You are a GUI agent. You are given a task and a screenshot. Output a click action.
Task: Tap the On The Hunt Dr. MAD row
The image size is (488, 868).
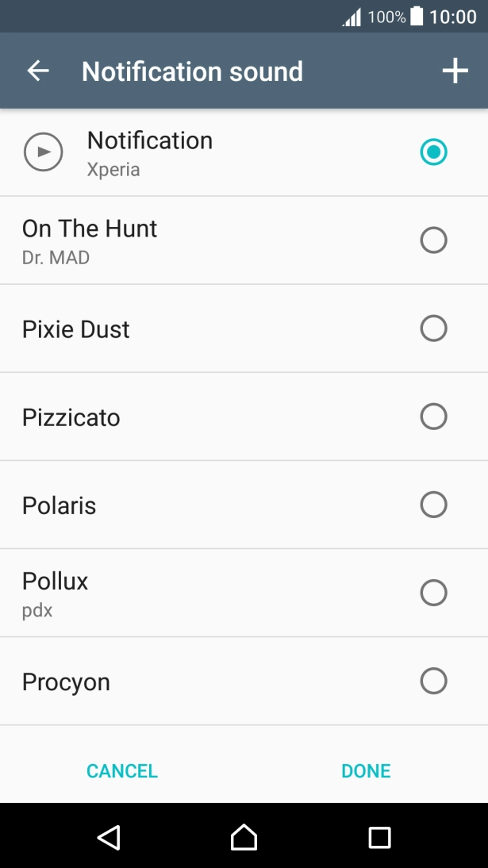(198, 240)
